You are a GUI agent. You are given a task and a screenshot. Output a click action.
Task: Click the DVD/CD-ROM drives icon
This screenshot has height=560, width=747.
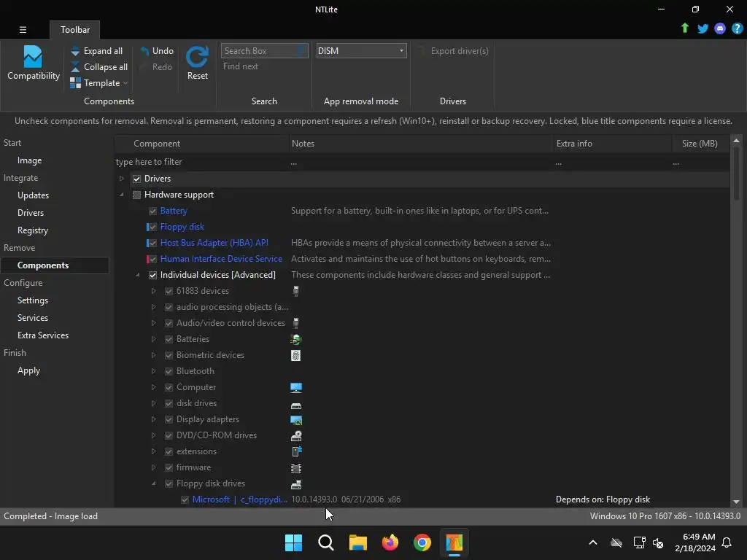296,436
